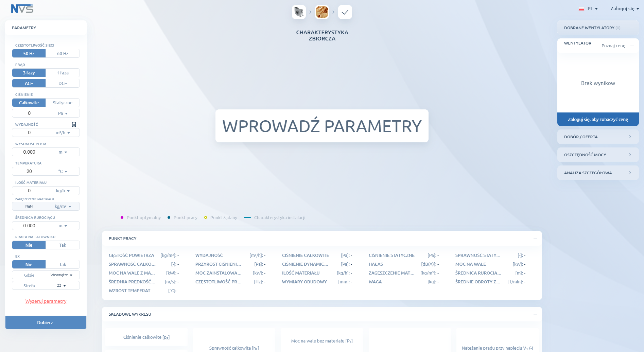Image resolution: width=644 pixels, height=352 pixels.
Task: Click the checkmark step icon
Action: coord(345,12)
